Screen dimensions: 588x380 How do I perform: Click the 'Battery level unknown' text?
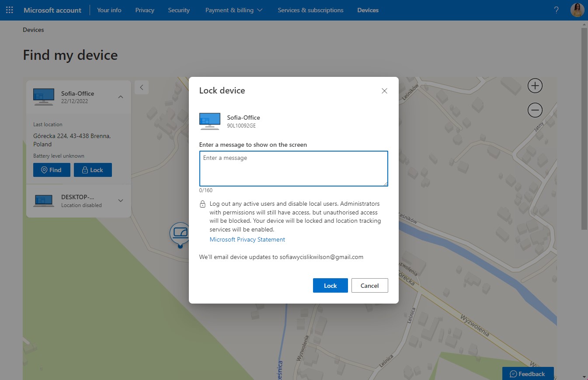click(59, 156)
